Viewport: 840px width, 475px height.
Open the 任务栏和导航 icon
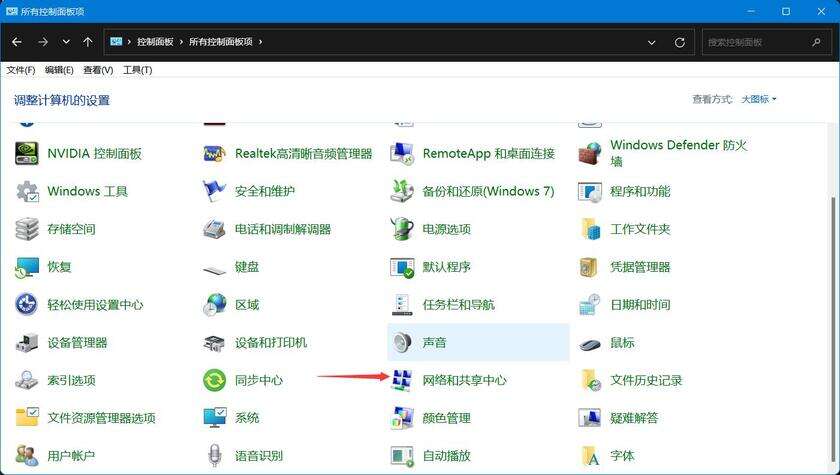point(402,305)
